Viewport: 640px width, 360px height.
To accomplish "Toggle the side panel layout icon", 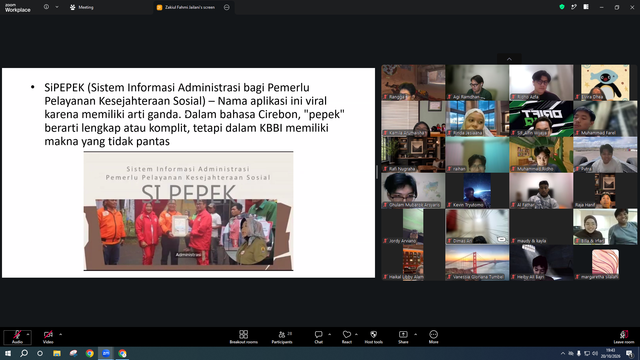I will 586,7.
